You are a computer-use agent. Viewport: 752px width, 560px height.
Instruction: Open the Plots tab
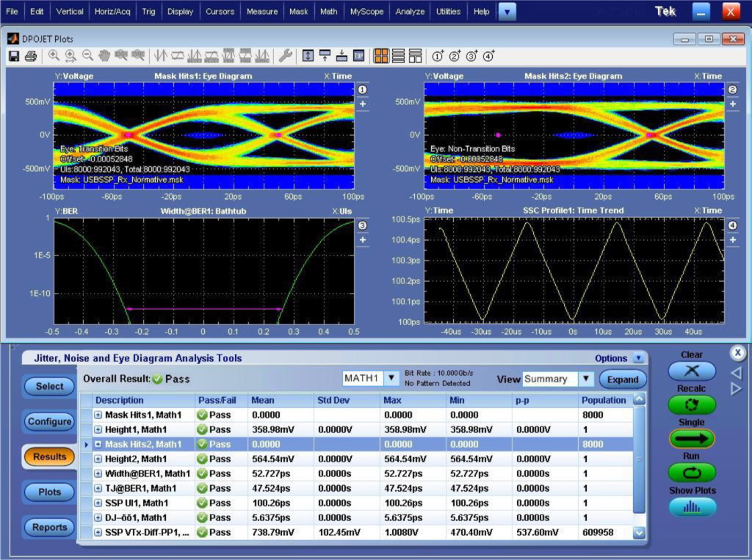(x=49, y=492)
